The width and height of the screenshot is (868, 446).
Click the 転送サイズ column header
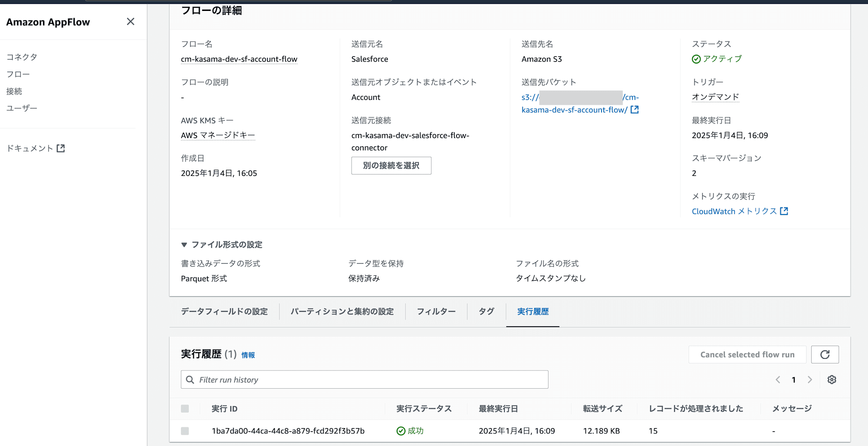tap(602, 409)
